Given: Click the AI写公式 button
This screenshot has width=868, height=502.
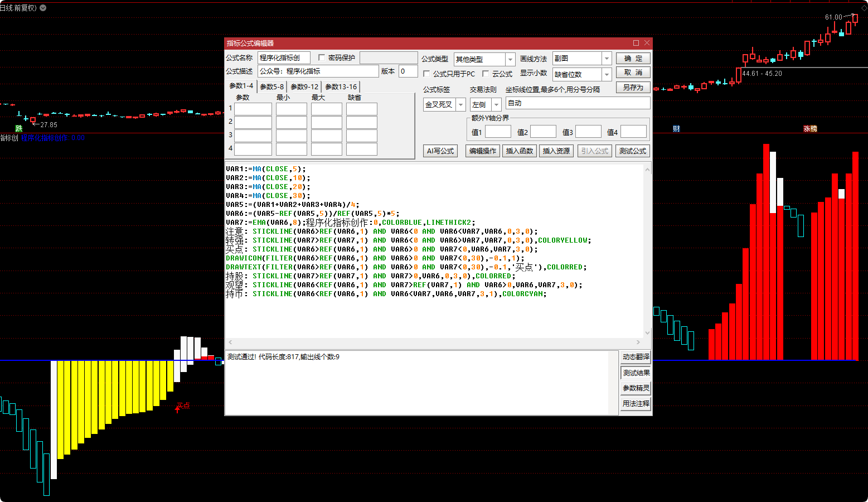Looking at the screenshot, I should [440, 151].
